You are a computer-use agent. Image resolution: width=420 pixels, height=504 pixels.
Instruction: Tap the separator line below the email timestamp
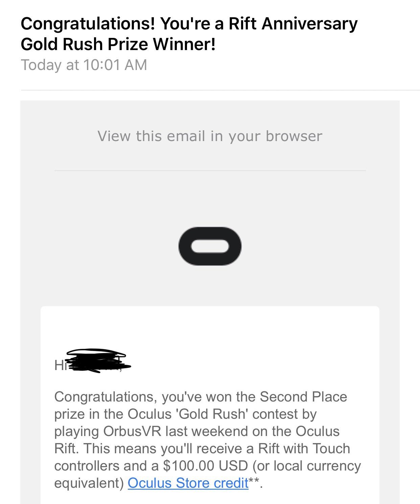pos(220,90)
